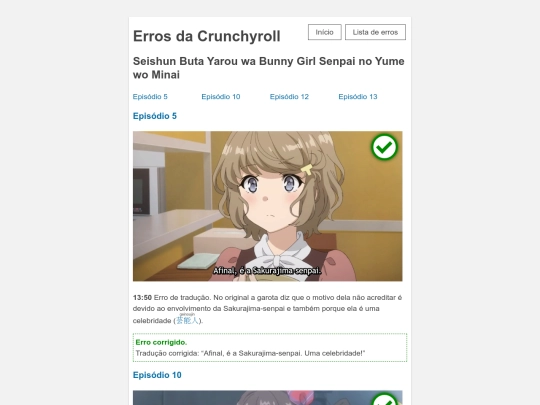Click the subtitle text on the screenshot
The width and height of the screenshot is (540, 405).
click(267, 271)
